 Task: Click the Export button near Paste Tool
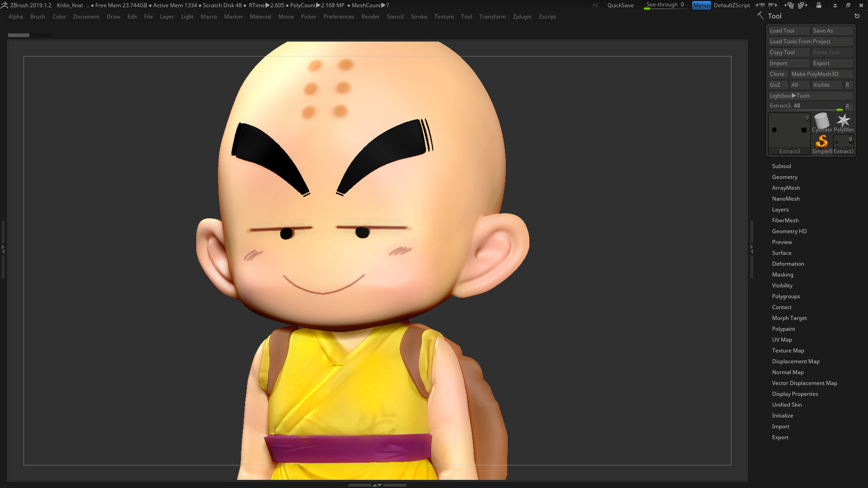click(832, 63)
